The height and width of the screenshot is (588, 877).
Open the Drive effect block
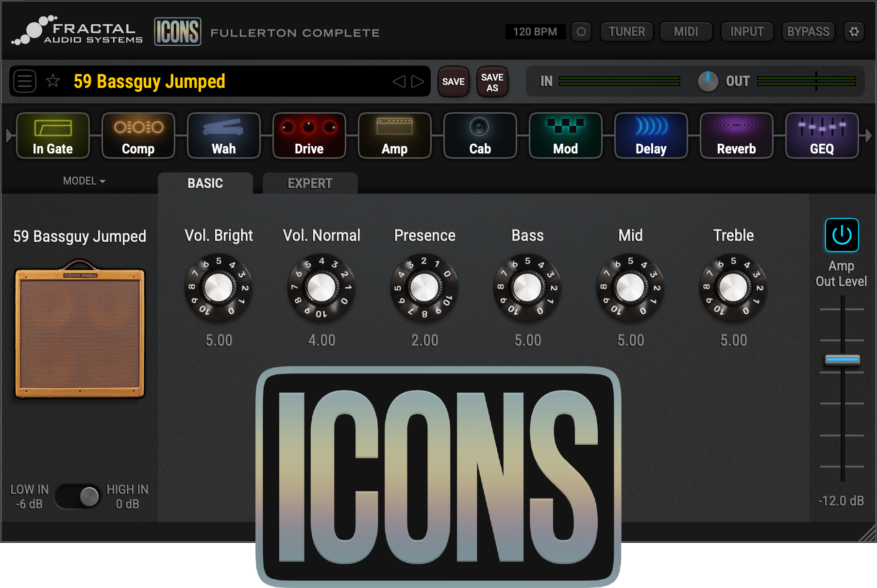point(309,135)
